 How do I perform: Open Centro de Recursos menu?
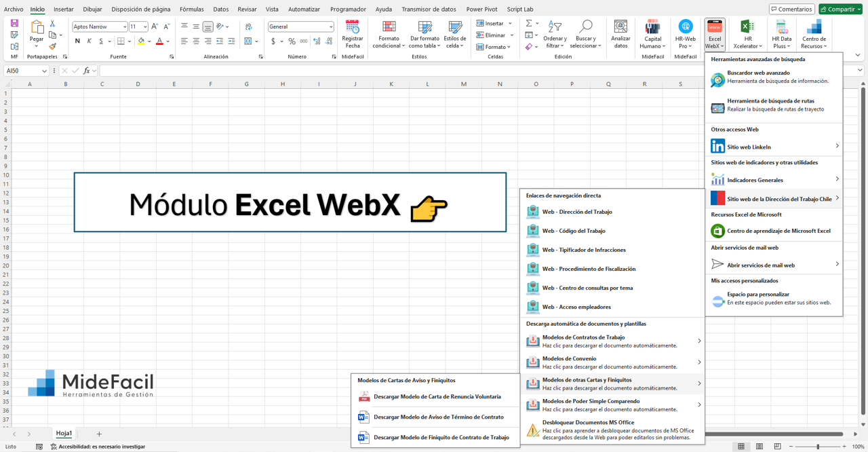click(x=813, y=34)
